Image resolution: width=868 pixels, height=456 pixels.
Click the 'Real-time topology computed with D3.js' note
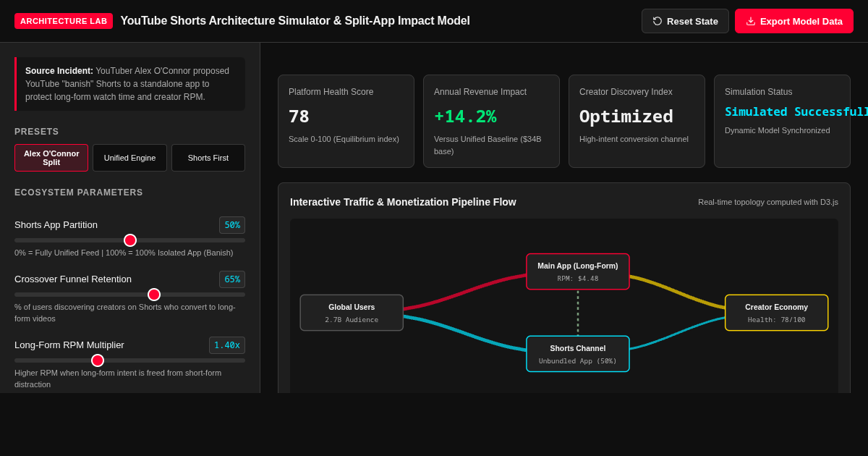click(768, 202)
